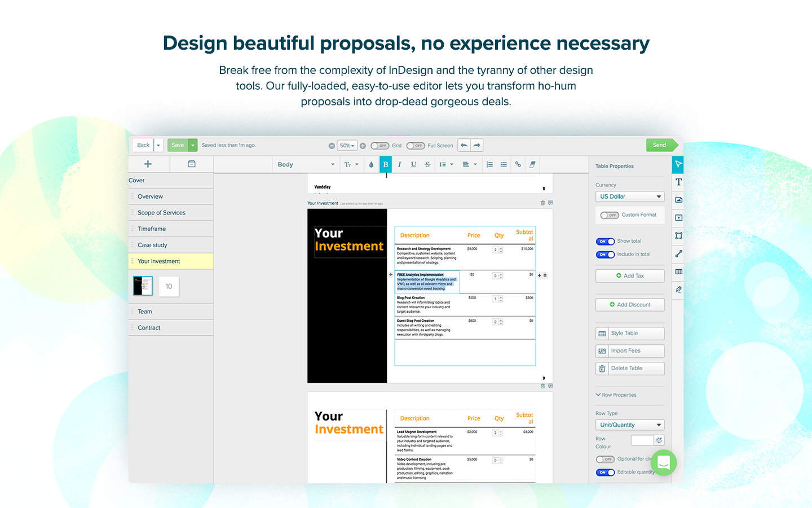
Task: Add a new section with plus icon
Action: [148, 164]
